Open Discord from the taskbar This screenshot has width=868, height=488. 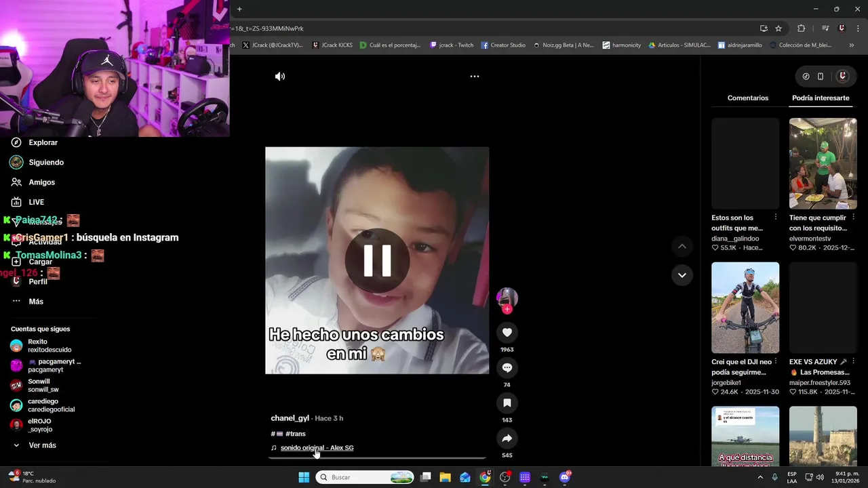565,477
